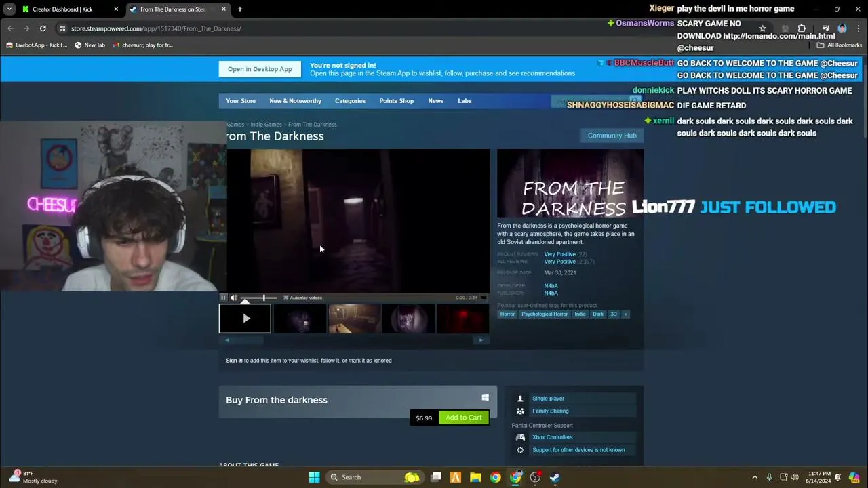Follow the From The Darkness breadcrumb link
Image resolution: width=868 pixels, height=488 pixels.
pos(312,125)
